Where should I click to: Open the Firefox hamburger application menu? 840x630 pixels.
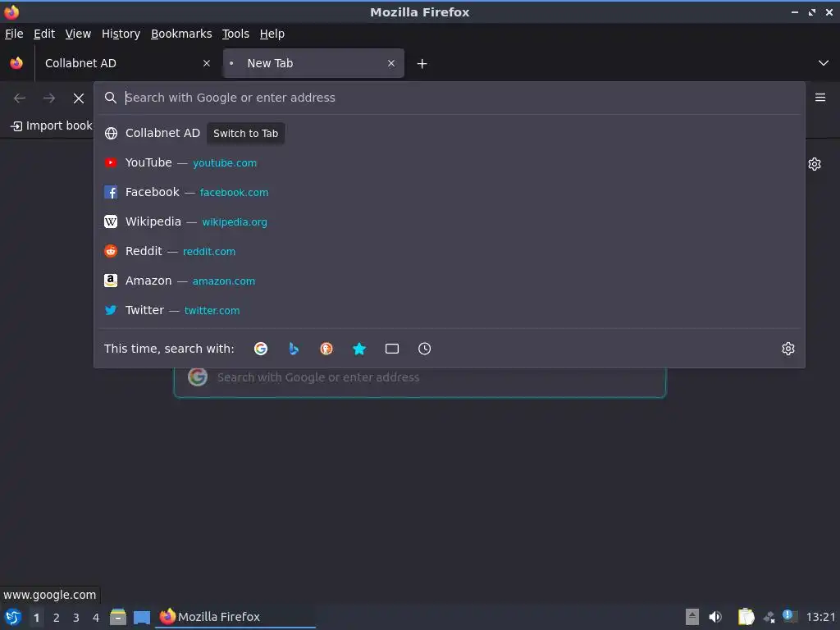pyautogui.click(x=819, y=98)
